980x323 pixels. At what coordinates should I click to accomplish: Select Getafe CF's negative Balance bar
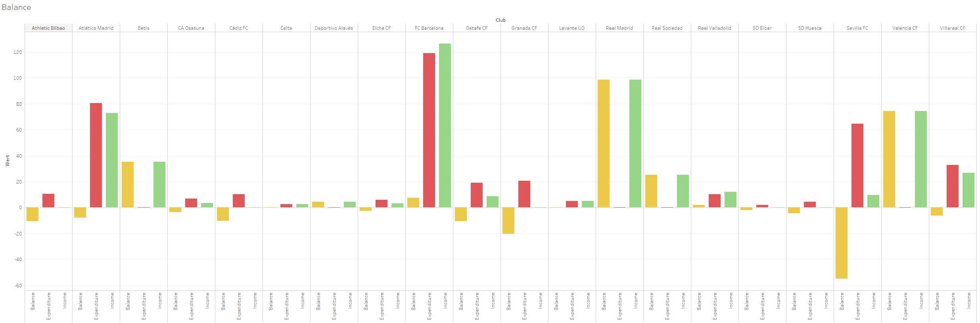tap(461, 214)
